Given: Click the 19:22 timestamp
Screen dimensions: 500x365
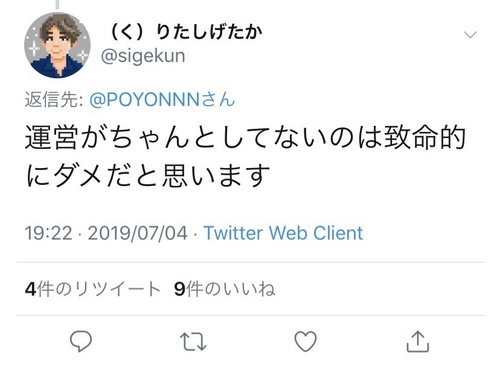Looking at the screenshot, I should pos(49,233).
